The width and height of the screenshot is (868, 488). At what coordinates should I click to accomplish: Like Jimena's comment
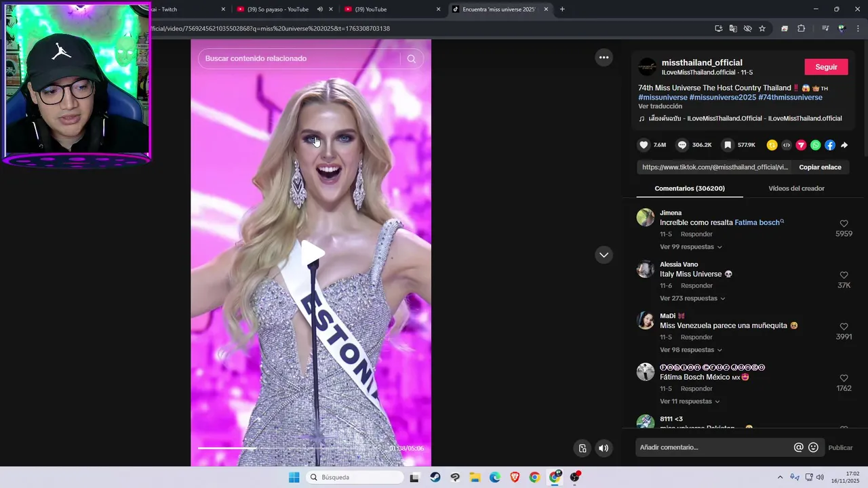844,224
